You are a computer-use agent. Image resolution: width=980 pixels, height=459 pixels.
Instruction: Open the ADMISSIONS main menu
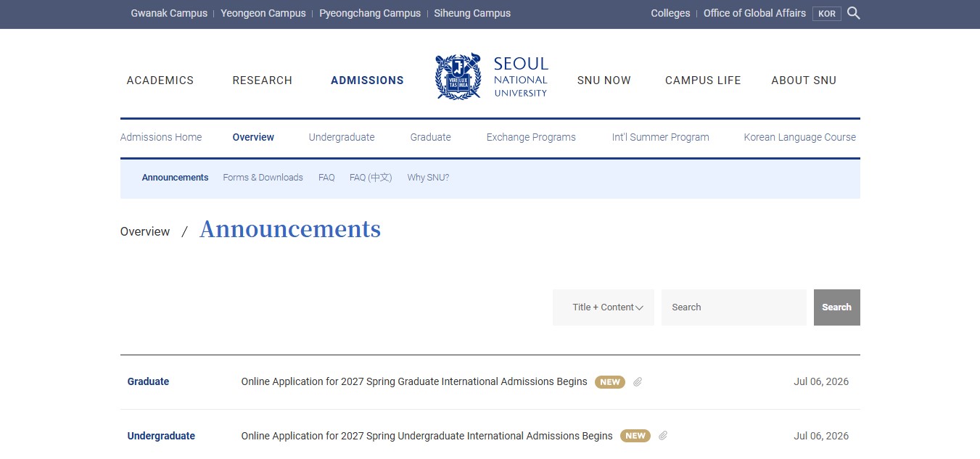point(367,80)
